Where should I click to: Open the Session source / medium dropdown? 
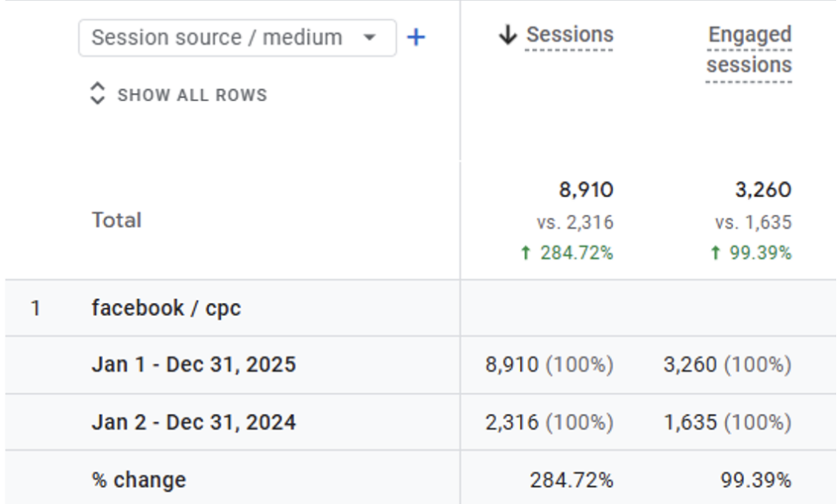(x=237, y=38)
